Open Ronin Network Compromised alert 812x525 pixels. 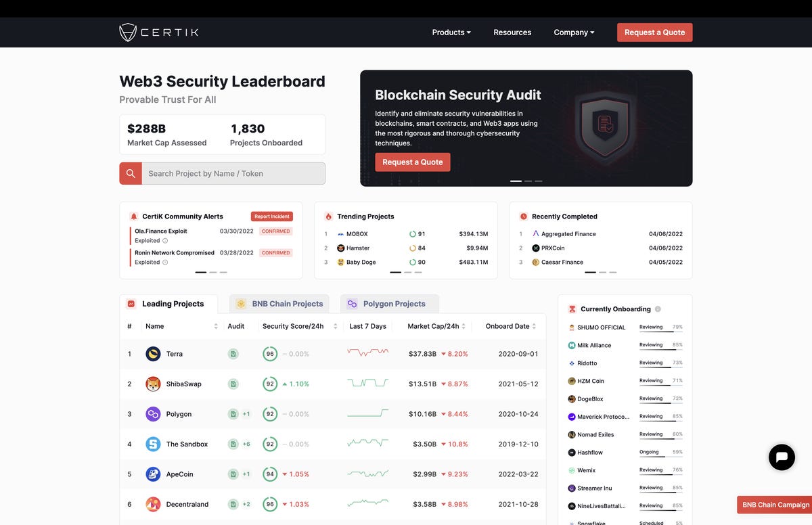(x=175, y=252)
